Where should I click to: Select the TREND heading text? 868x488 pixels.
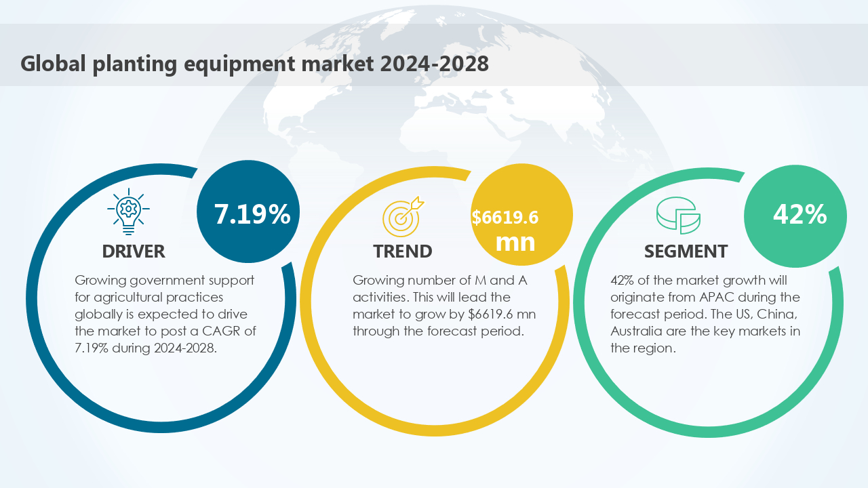(x=402, y=251)
